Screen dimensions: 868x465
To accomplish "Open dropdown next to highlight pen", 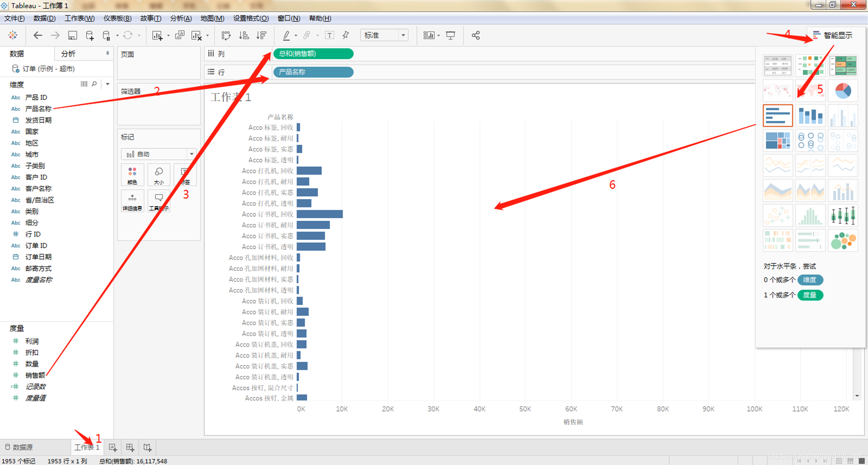I will [x=296, y=35].
